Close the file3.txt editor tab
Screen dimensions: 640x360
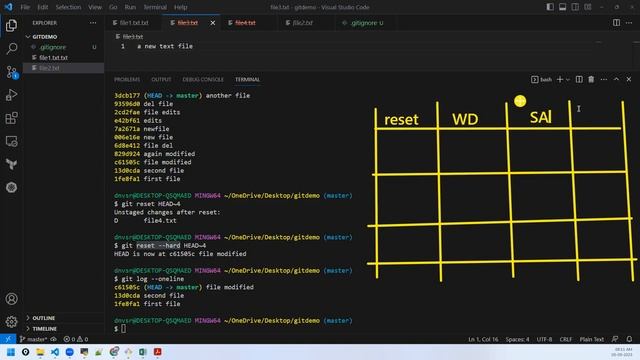coord(213,23)
